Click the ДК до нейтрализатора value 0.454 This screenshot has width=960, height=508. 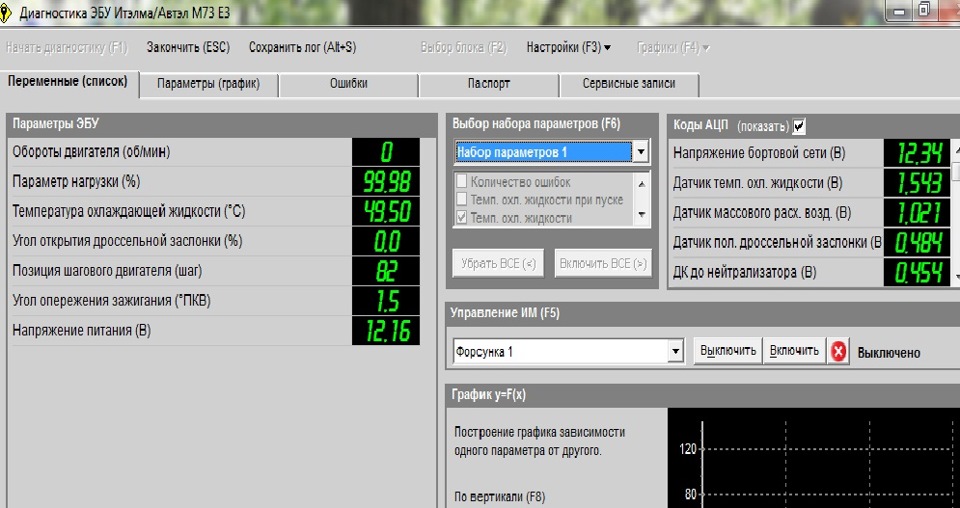[917, 273]
